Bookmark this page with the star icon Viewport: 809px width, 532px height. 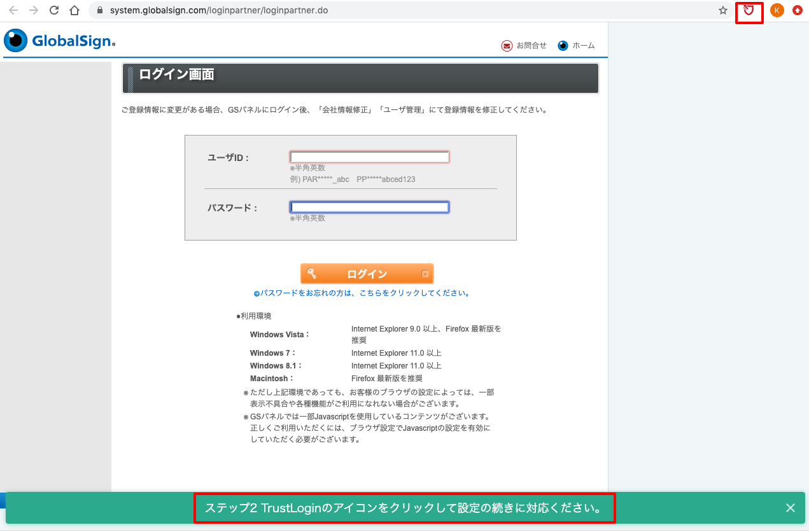click(723, 10)
